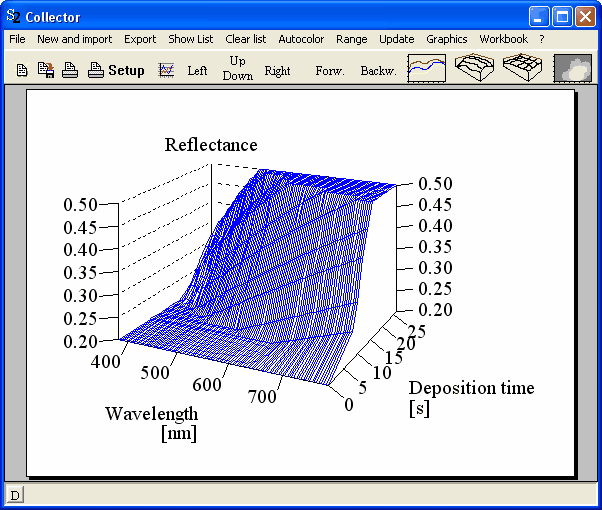The width and height of the screenshot is (602, 510).
Task: Open the File menu
Action: (x=17, y=39)
